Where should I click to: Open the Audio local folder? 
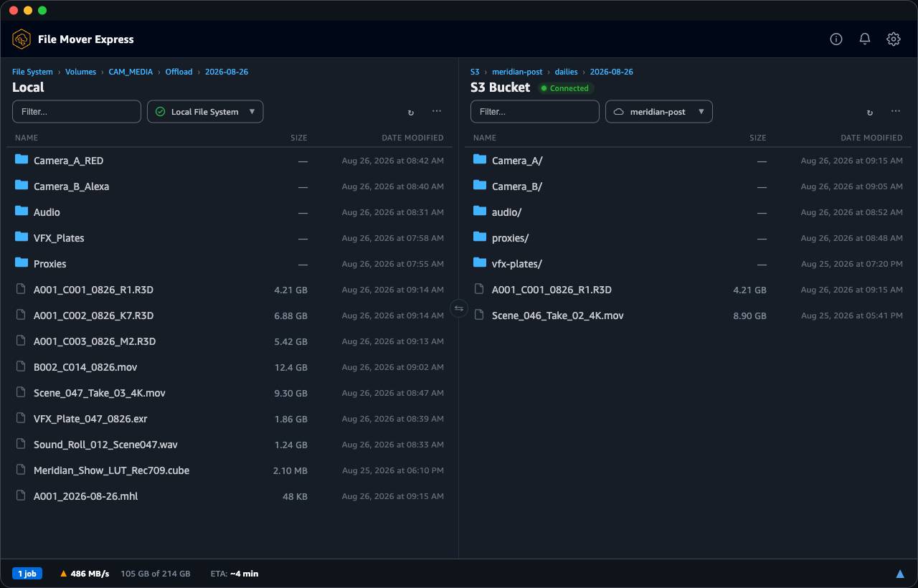[229, 212]
